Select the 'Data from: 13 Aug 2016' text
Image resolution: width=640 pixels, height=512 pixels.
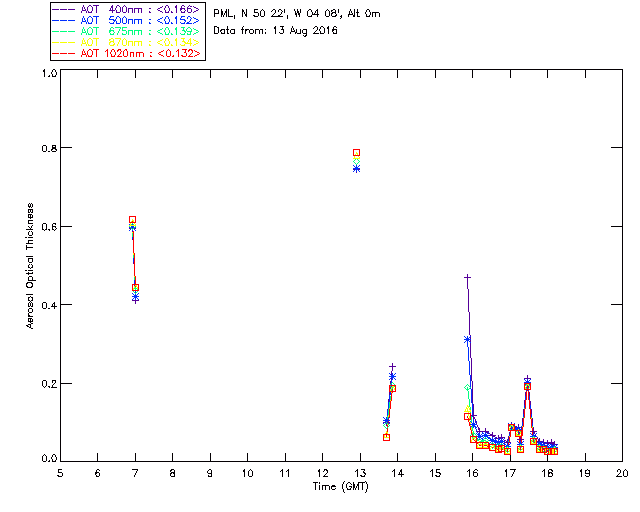click(275, 31)
